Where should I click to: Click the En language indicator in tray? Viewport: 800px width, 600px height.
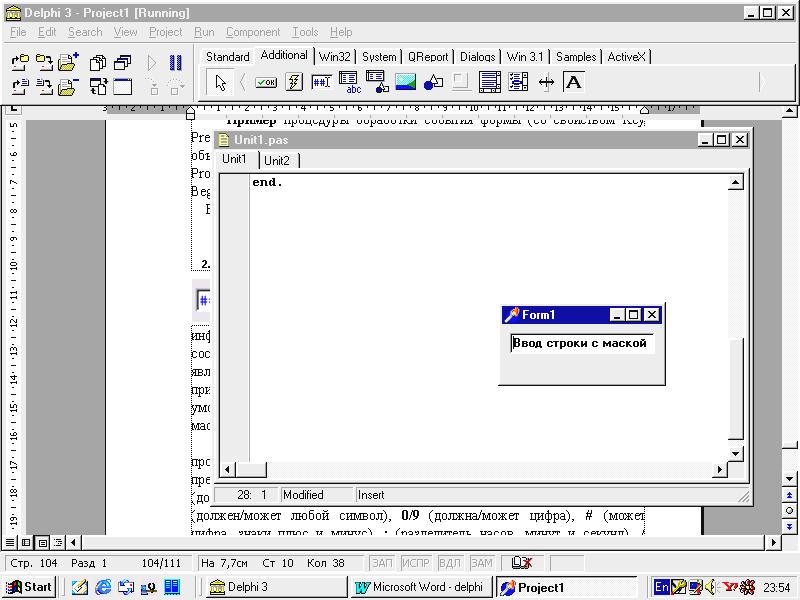pyautogui.click(x=661, y=587)
